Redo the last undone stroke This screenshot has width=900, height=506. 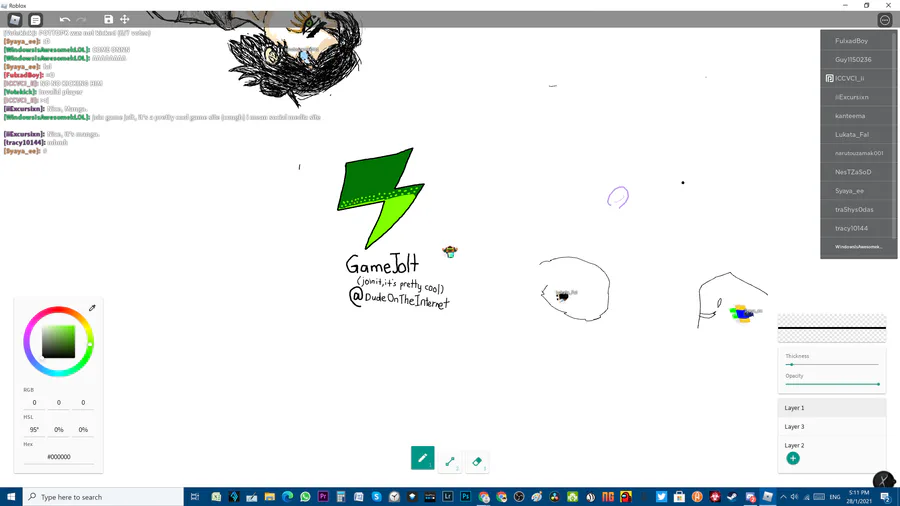81,20
